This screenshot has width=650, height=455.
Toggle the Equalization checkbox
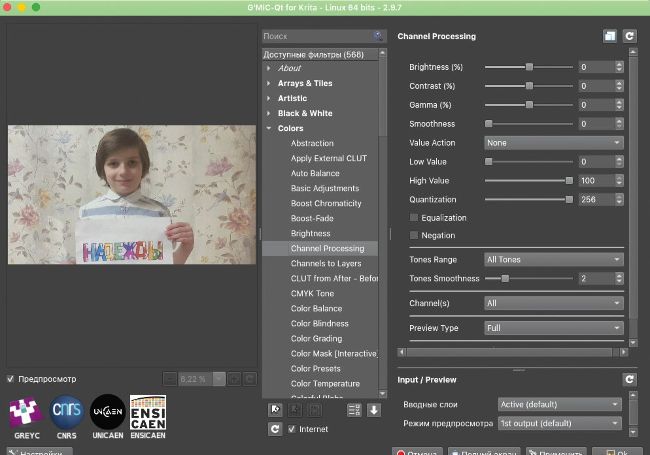point(415,218)
